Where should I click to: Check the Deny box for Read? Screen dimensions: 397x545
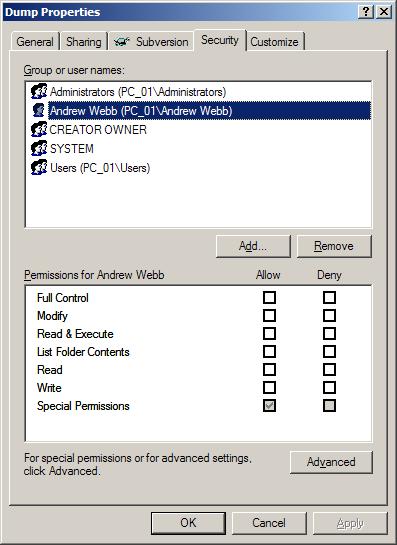tap(329, 369)
